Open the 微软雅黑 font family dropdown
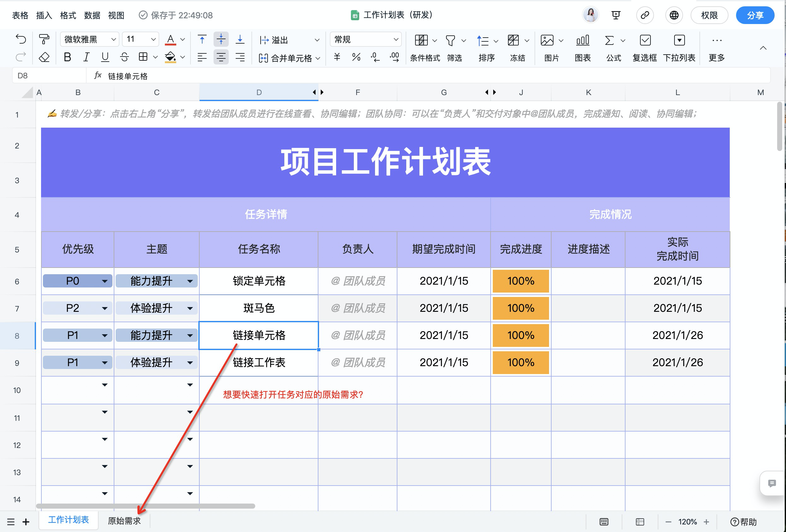The width and height of the screenshot is (786, 532). (x=90, y=39)
